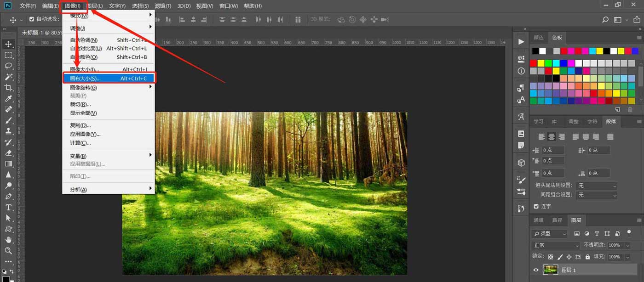The image size is (644, 282).
Task: Open the search magnifier in options bar
Action: coord(605,20)
